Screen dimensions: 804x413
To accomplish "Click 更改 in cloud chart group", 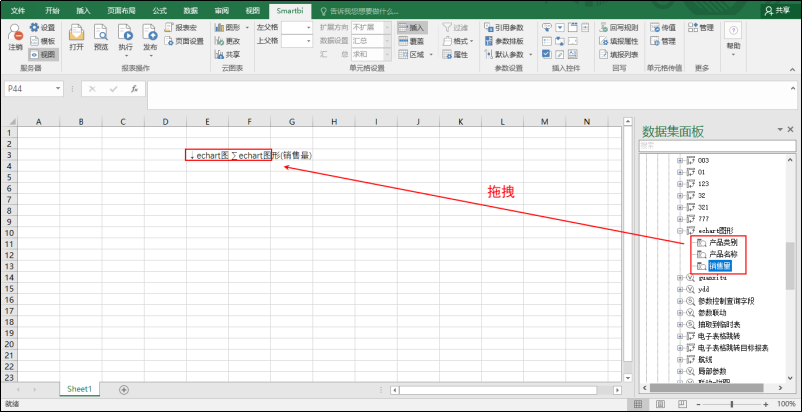I will tap(228, 41).
